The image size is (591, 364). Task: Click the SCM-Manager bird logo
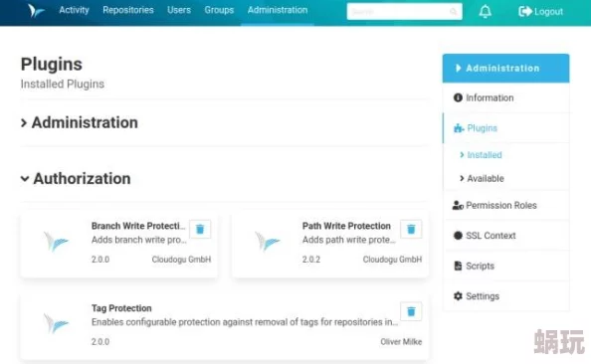[36, 11]
